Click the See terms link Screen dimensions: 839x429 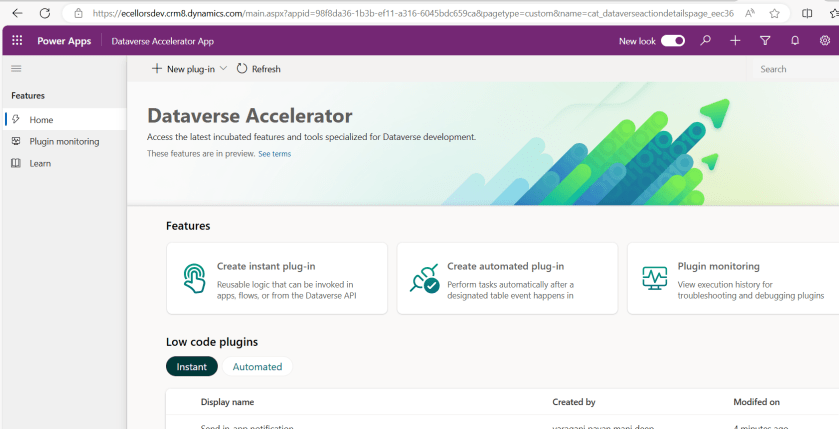click(274, 154)
